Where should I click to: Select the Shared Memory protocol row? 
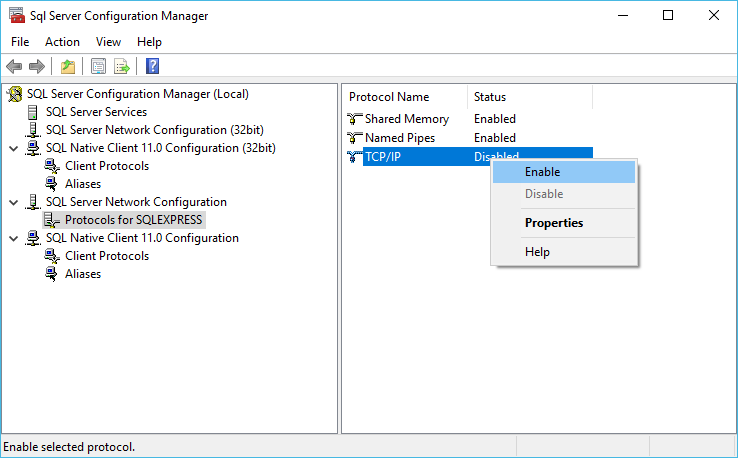click(x=407, y=119)
